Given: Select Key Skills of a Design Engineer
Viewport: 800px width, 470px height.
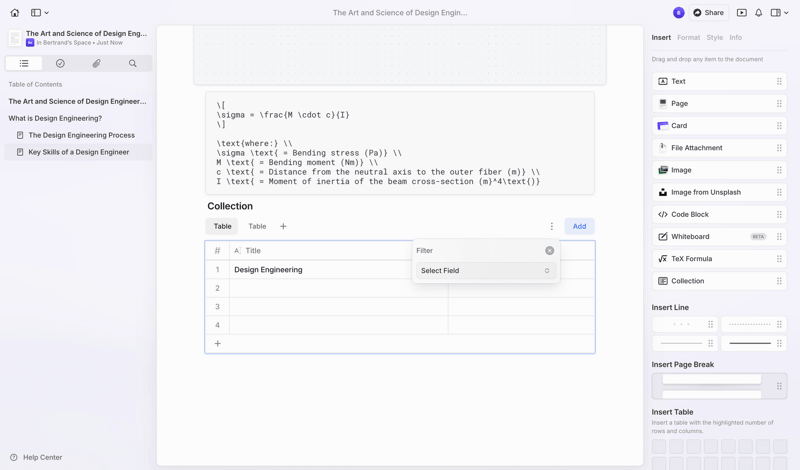Looking at the screenshot, I should (x=78, y=152).
